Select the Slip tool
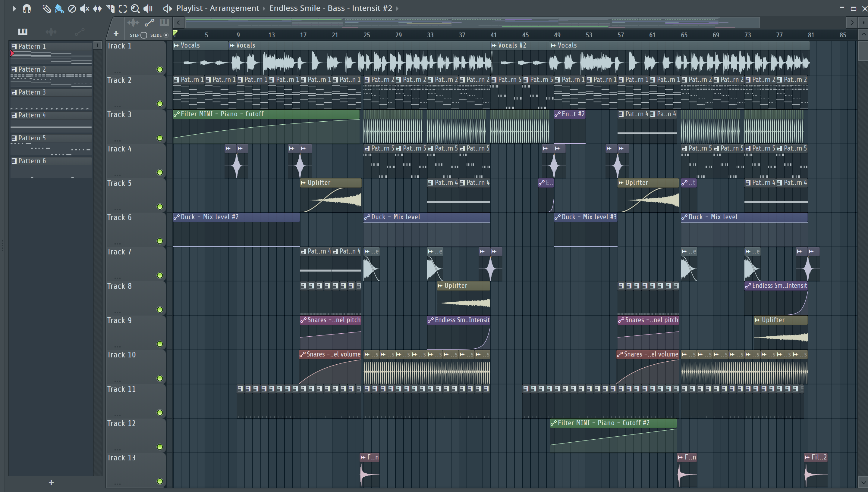Viewport: 868px width, 492px height. pyautogui.click(x=97, y=8)
